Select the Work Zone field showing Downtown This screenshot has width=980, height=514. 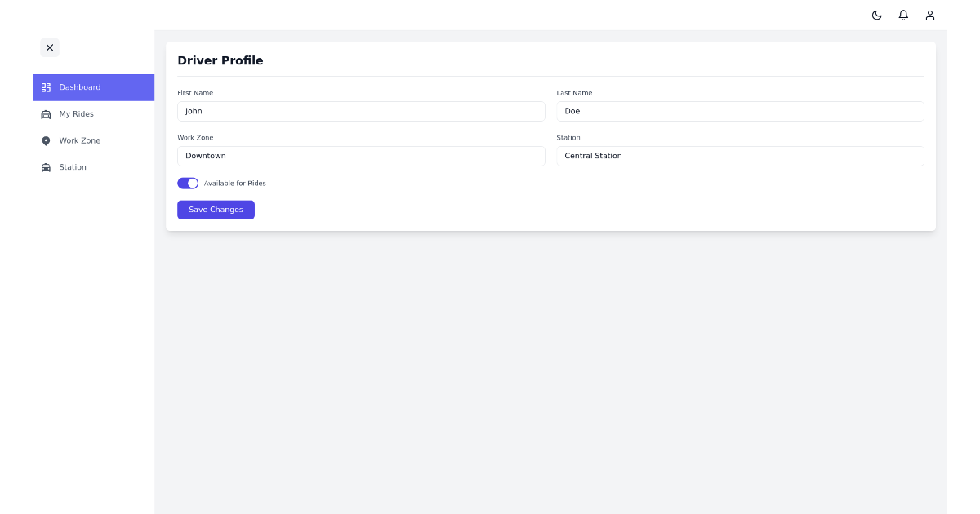(x=361, y=156)
